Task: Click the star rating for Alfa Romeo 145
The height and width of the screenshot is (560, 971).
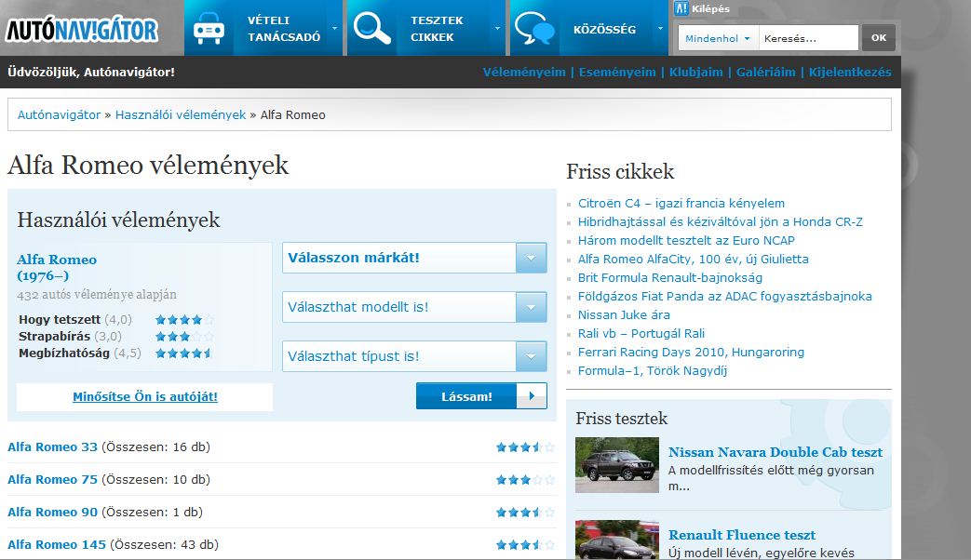Action: pyautogui.click(x=525, y=545)
